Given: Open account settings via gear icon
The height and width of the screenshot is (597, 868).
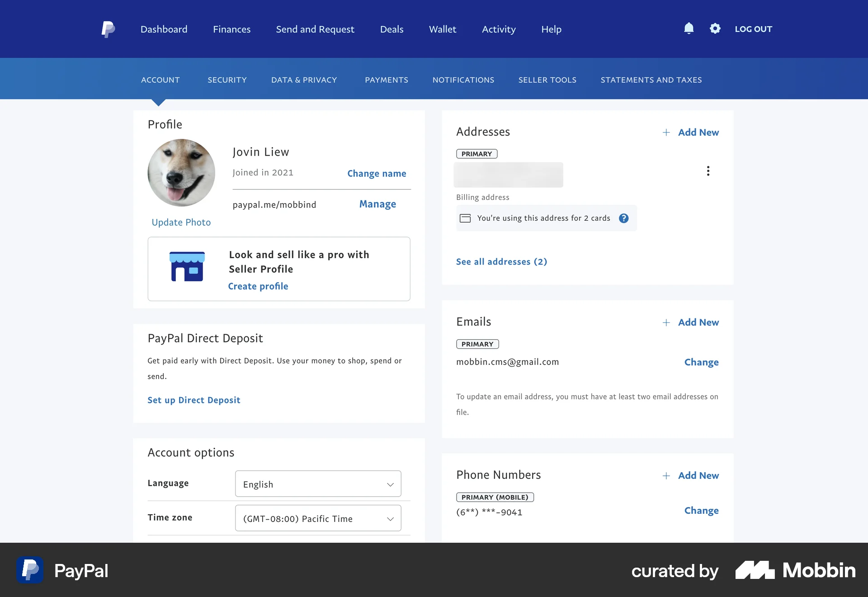Looking at the screenshot, I should pyautogui.click(x=715, y=28).
